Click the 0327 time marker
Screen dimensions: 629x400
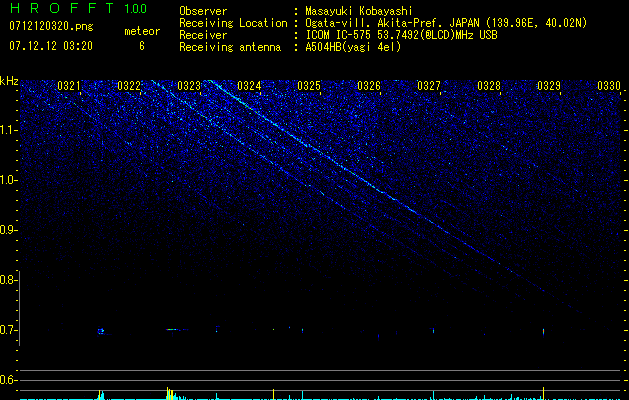(429, 86)
